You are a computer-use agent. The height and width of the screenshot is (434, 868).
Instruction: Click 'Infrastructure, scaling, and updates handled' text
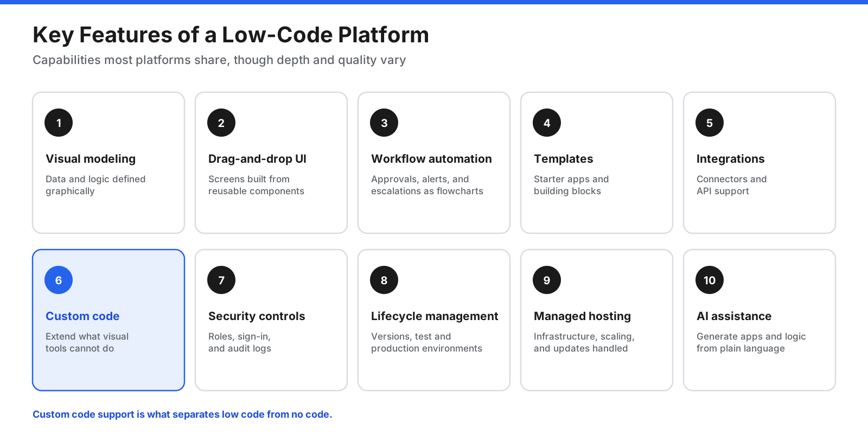coord(584,342)
